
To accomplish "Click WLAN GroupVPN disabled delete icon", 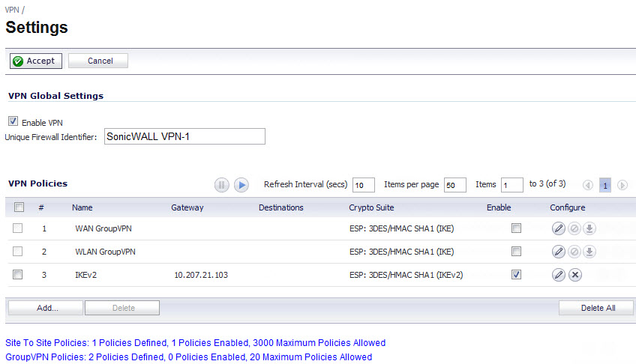I will point(574,252).
